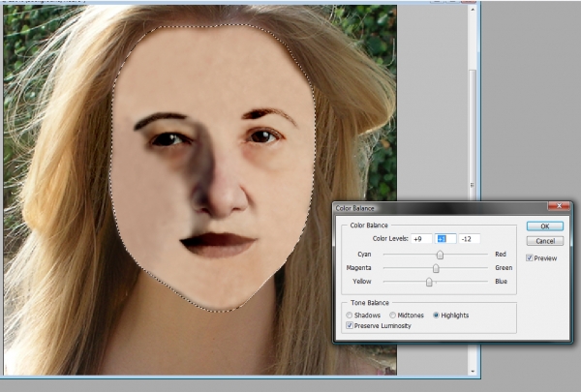The width and height of the screenshot is (581, 392).
Task: Click the Yellow label text
Action: pos(361,282)
